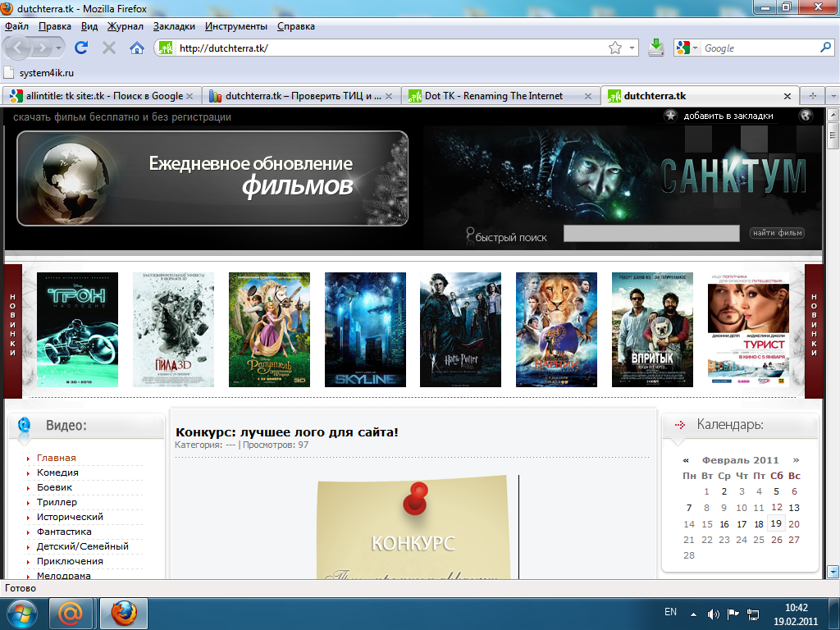Open the Правка menu
Image resolution: width=840 pixels, height=630 pixels.
point(55,26)
